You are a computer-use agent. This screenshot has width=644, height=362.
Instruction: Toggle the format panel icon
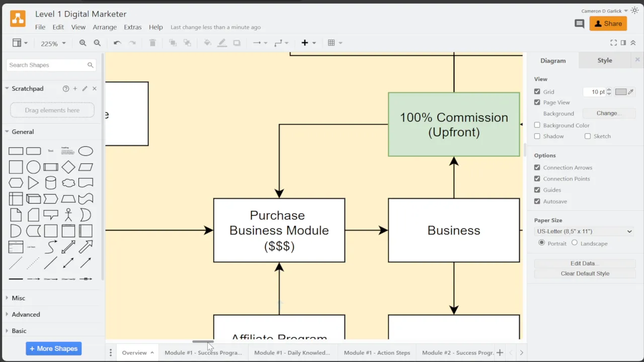(623, 43)
